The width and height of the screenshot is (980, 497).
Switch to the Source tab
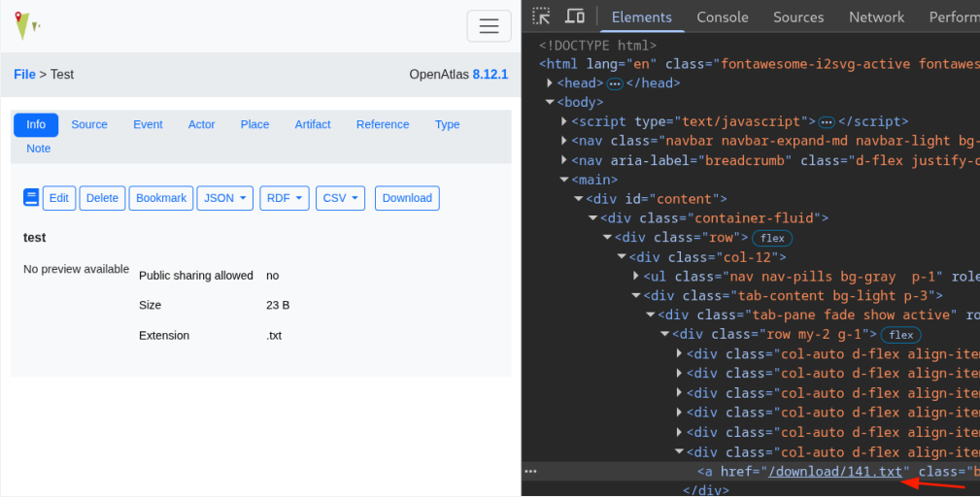click(89, 124)
